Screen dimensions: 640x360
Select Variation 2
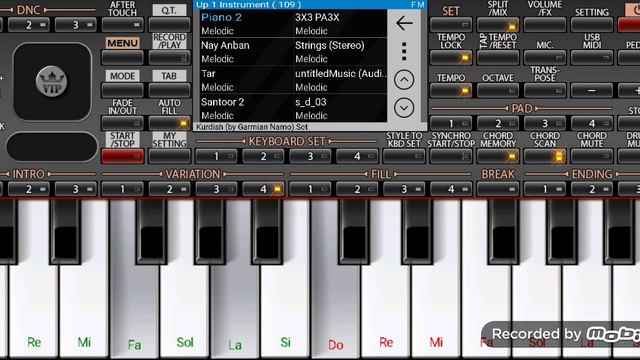click(169, 189)
